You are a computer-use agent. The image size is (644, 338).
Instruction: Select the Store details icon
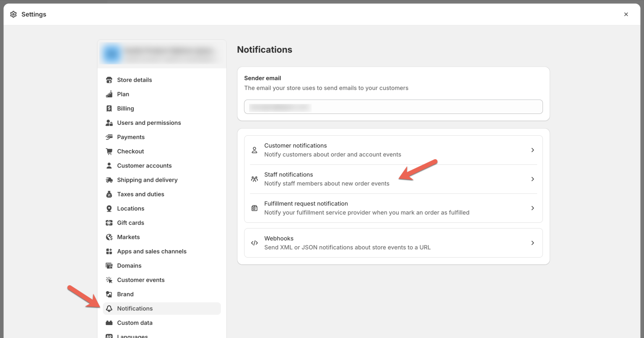(109, 80)
